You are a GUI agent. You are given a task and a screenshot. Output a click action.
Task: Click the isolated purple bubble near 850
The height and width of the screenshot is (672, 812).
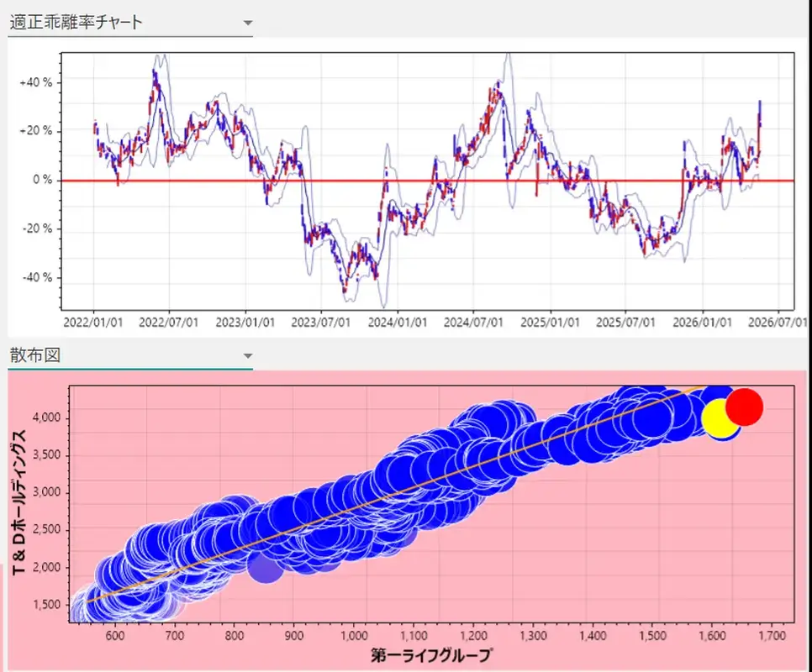[x=265, y=565]
